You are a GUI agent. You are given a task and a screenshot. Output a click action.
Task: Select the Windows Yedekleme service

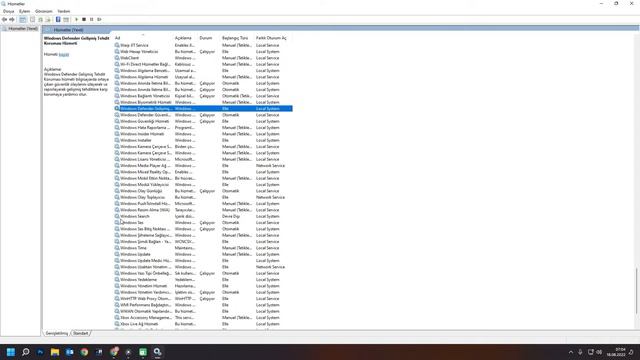point(203,280)
